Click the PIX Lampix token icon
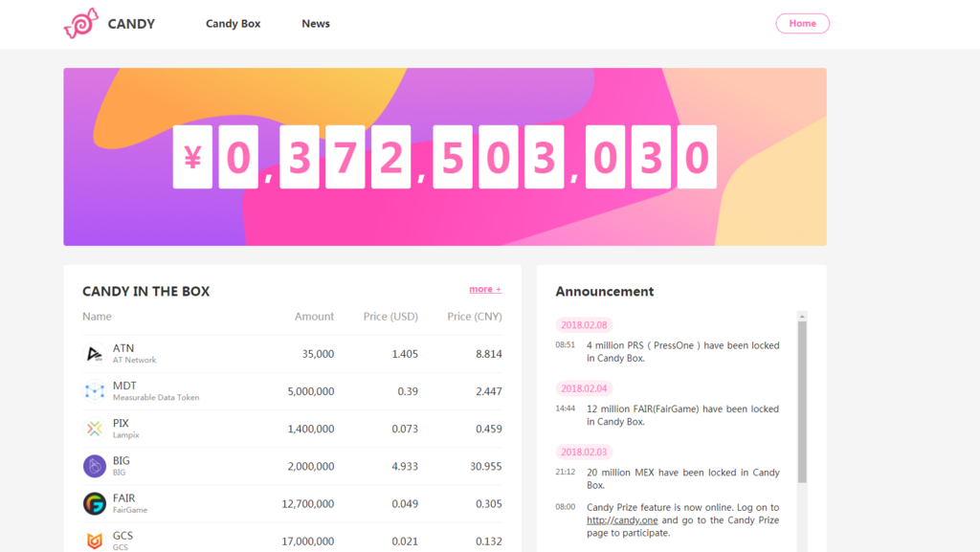Image resolution: width=980 pixels, height=552 pixels. coord(95,429)
